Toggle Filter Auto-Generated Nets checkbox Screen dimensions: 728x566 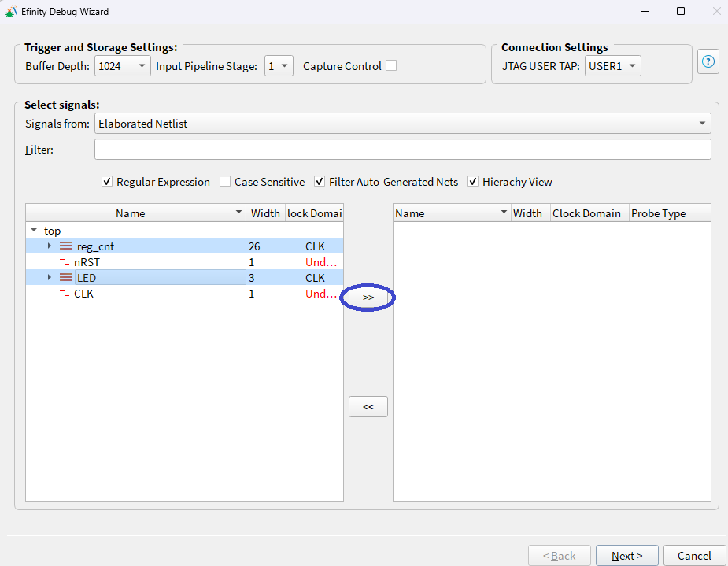click(320, 182)
